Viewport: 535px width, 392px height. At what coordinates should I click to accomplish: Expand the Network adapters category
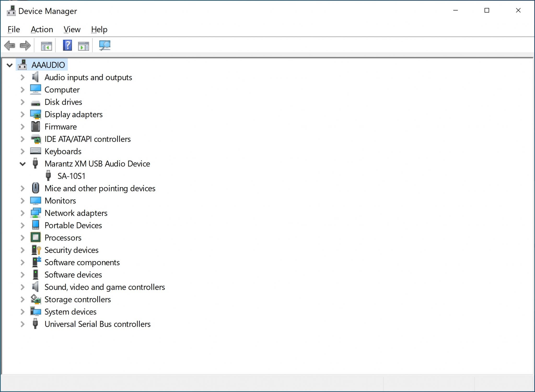pyautogui.click(x=22, y=213)
